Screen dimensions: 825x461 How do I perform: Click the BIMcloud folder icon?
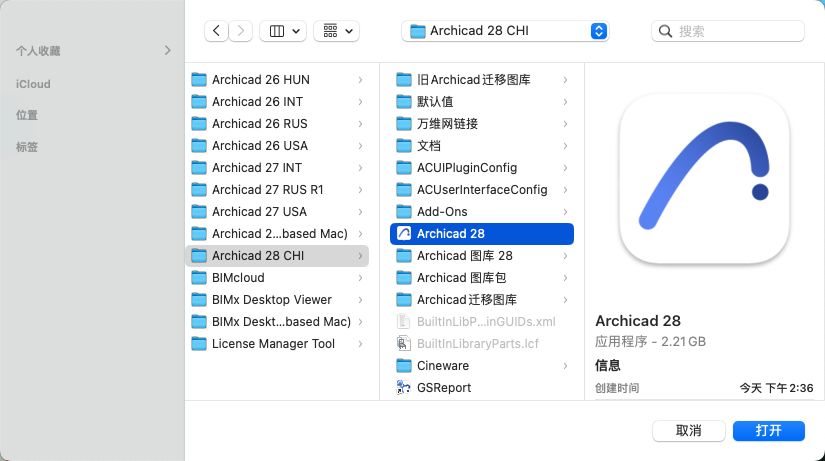[199, 278]
